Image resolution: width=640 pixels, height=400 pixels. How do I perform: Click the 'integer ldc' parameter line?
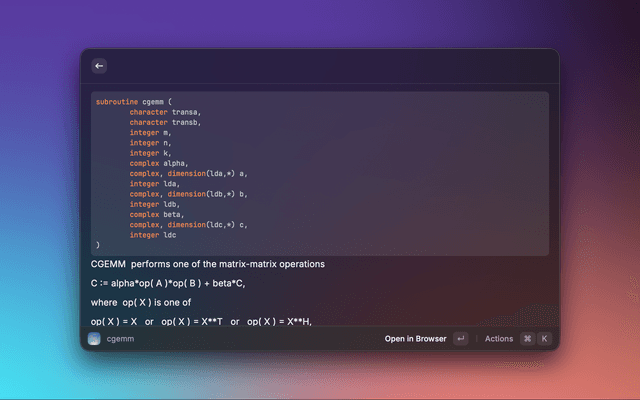(155, 234)
